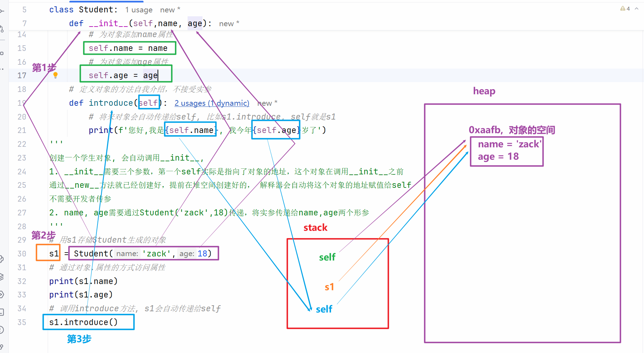Open the Pull Requests sidebar icon
This screenshot has height=353, width=644.
tap(1, 29)
